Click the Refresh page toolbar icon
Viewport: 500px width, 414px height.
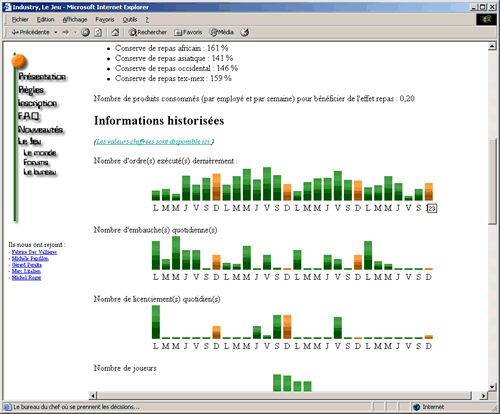[98, 32]
